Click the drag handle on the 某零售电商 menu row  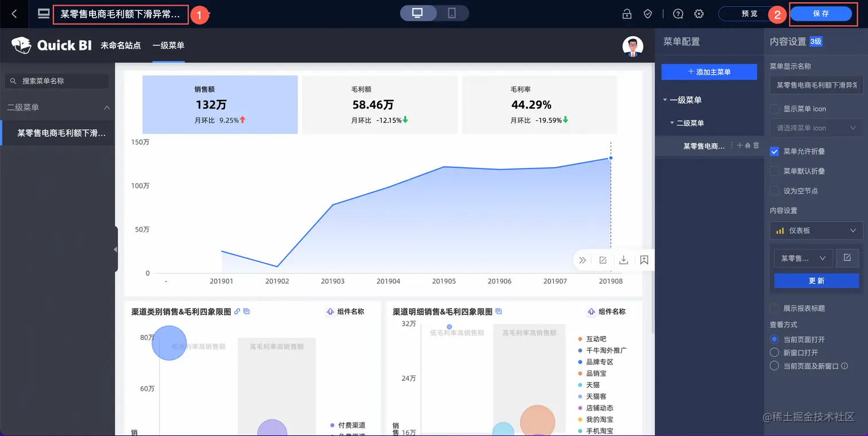point(731,146)
